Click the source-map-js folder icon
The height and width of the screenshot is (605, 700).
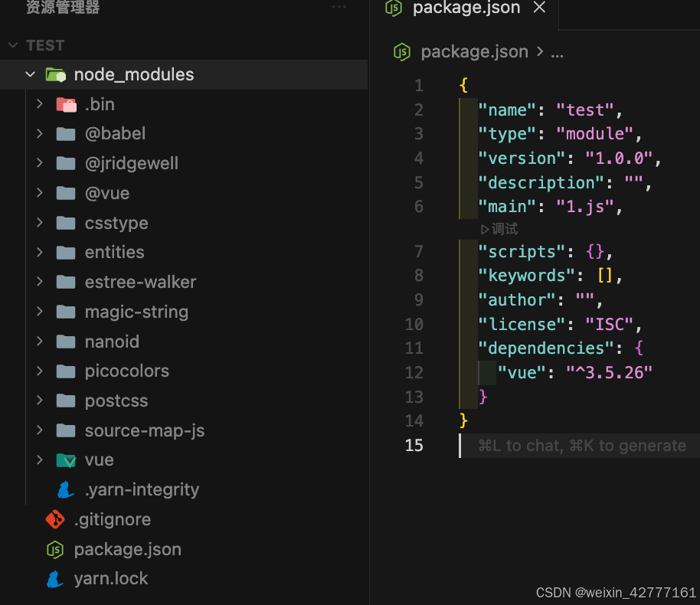coord(66,430)
